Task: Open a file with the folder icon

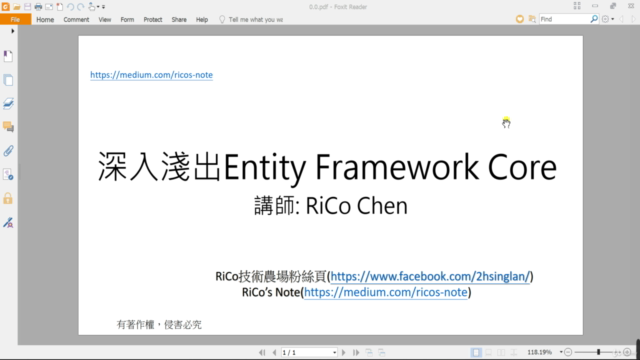Action: (16, 7)
